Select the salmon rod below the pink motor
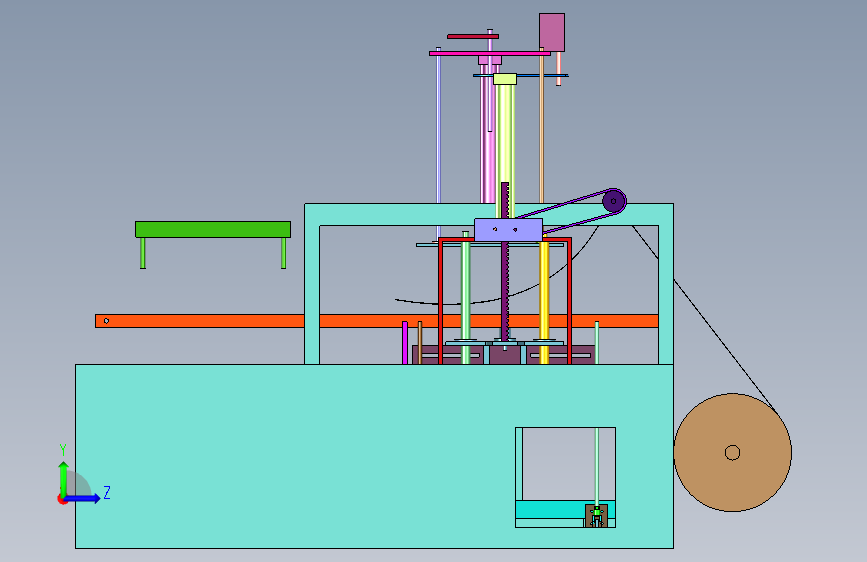867x562 pixels. click(558, 69)
